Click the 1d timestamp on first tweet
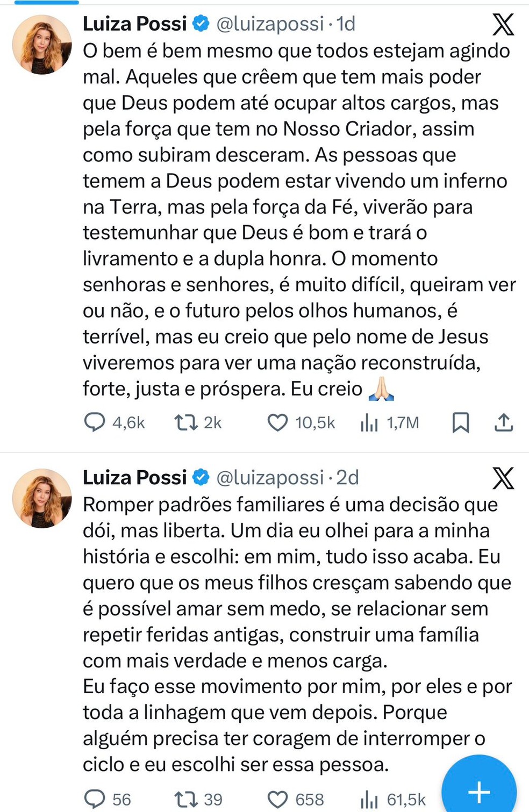This screenshot has height=812, width=529. (x=345, y=23)
